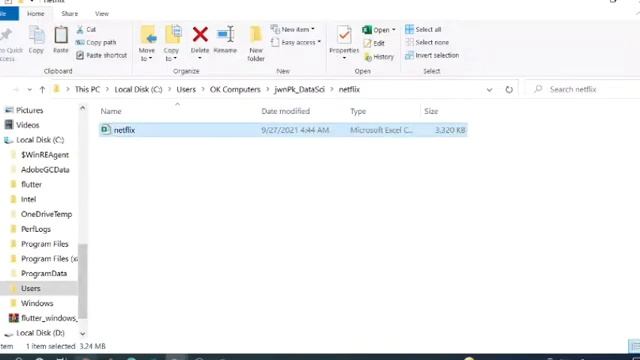
Task: Click the Edit button in Open group
Action: click(374, 43)
